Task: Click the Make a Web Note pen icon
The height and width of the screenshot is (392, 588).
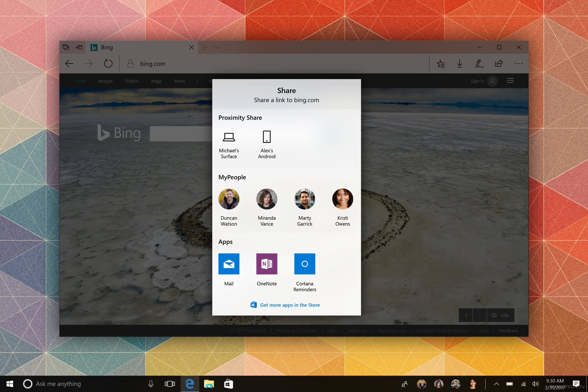Action: [479, 63]
